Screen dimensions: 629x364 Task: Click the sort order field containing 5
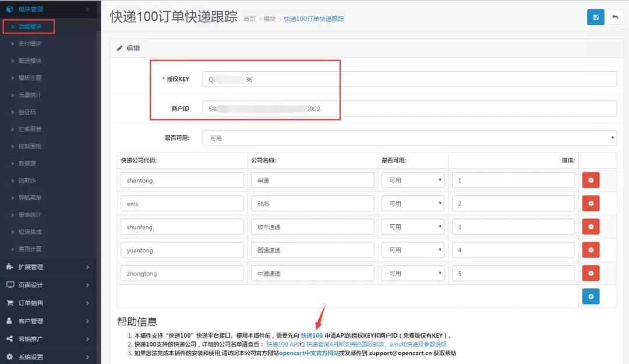pyautogui.click(x=513, y=273)
